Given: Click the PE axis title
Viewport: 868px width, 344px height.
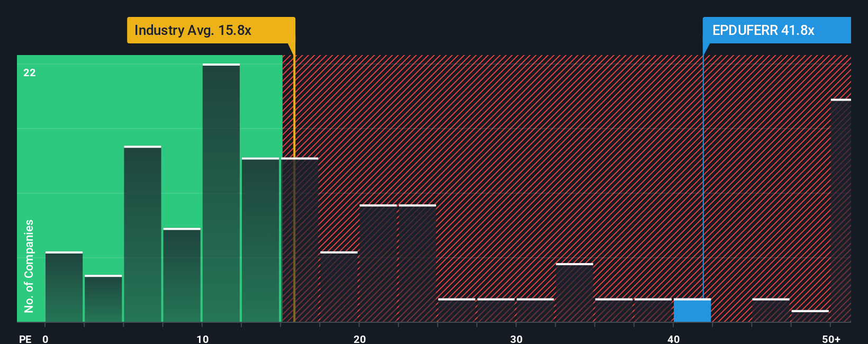Looking at the screenshot, I should tap(25, 339).
